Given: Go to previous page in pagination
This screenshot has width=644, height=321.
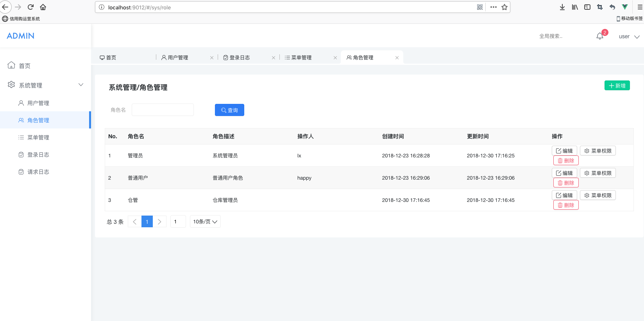Looking at the screenshot, I should (134, 221).
